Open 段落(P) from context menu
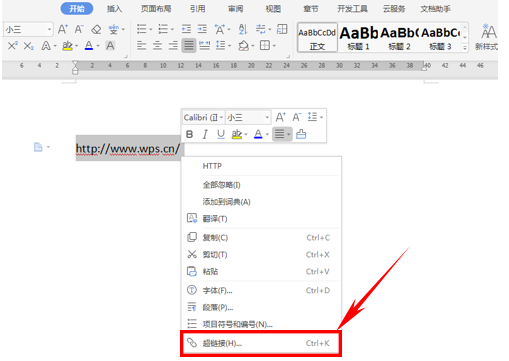 261,307
